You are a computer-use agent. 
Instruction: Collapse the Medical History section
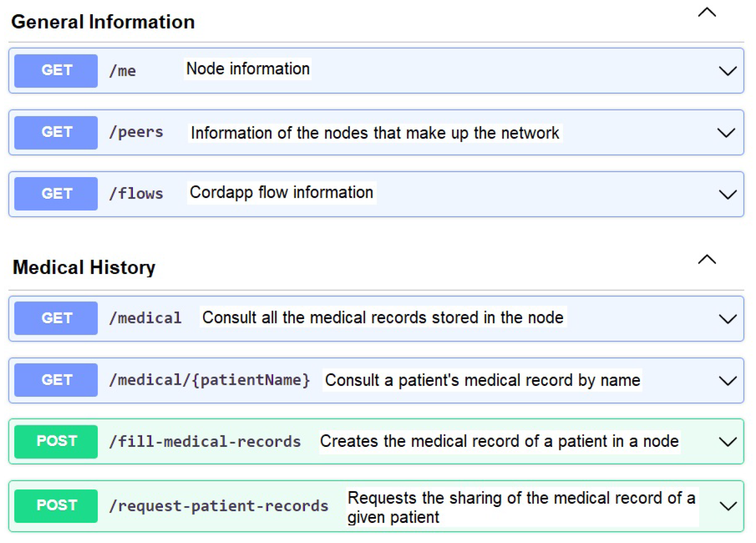(x=707, y=259)
